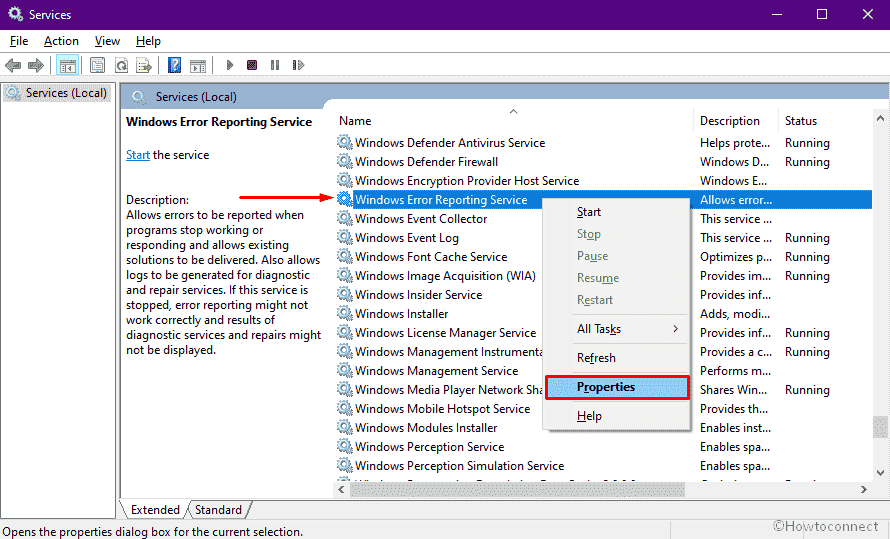Choose Resume in the context menu
This screenshot has height=539, width=890.
(616, 278)
